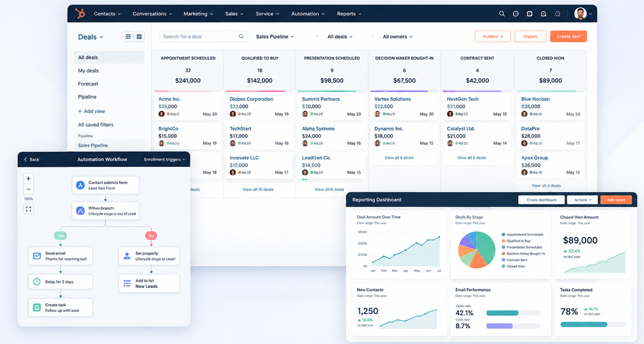Screen dimensions: 644x344
Task: Click the View all 15 deals link
Action: [x=258, y=189]
